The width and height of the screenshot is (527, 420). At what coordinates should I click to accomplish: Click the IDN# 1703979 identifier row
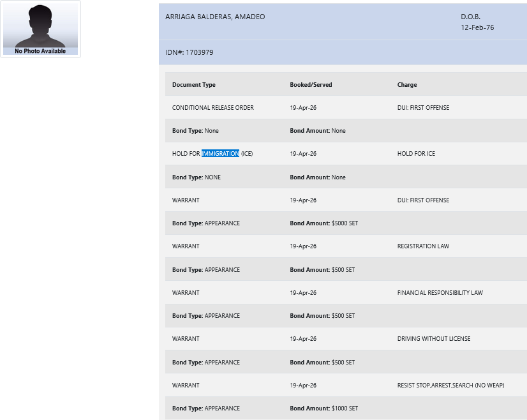tap(189, 52)
